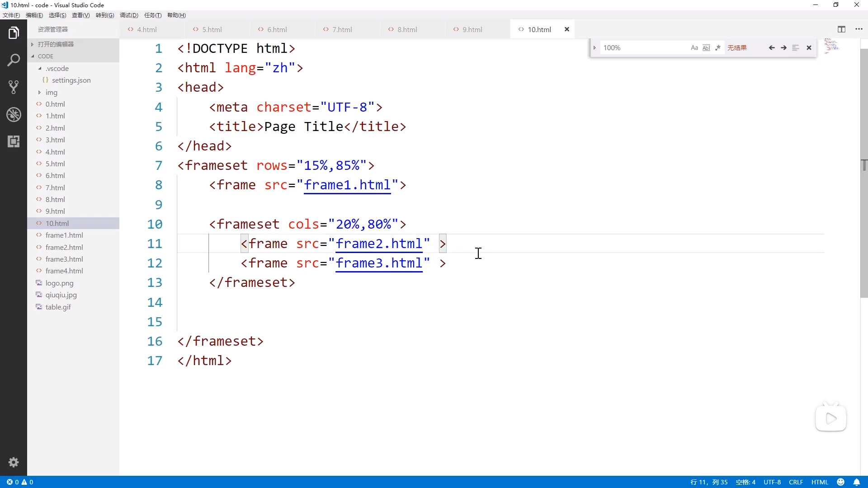Toggle regular expression search option
This screenshot has height=488, width=868.
point(717,48)
